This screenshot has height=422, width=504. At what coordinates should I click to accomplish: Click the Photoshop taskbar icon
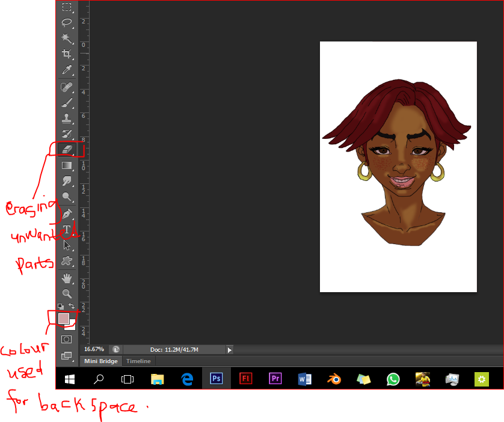tap(217, 379)
